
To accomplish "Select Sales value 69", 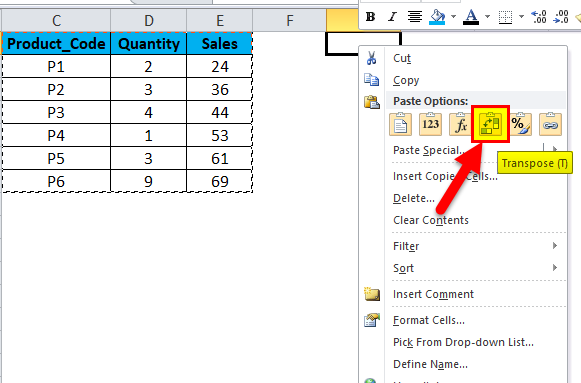I will coord(220,181).
